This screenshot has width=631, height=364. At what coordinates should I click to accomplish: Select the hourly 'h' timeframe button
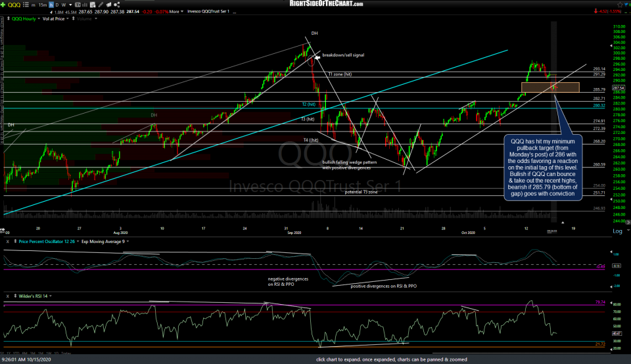(x=51, y=5)
